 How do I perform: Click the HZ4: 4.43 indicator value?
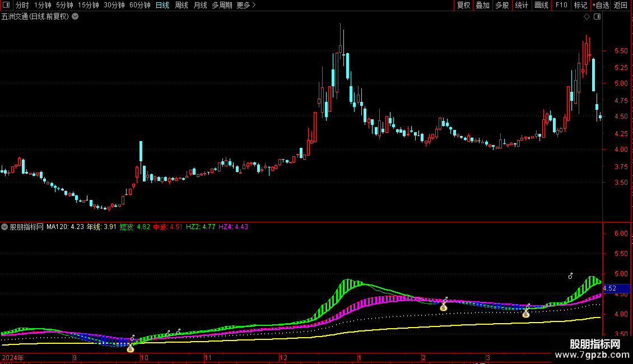[234, 227]
